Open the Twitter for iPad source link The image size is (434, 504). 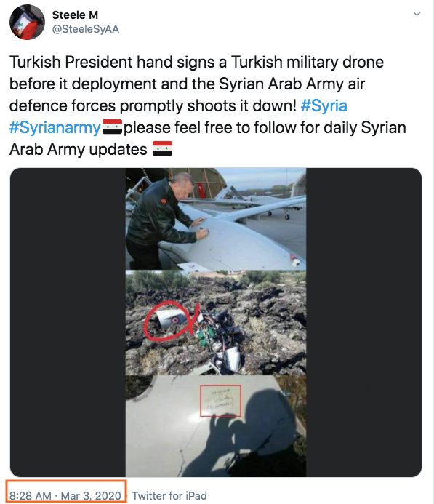tap(169, 495)
